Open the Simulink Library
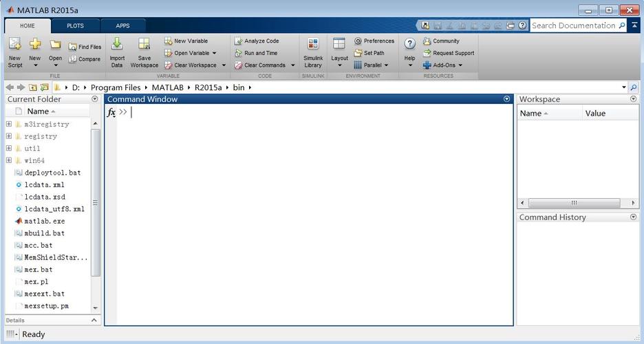 click(313, 52)
